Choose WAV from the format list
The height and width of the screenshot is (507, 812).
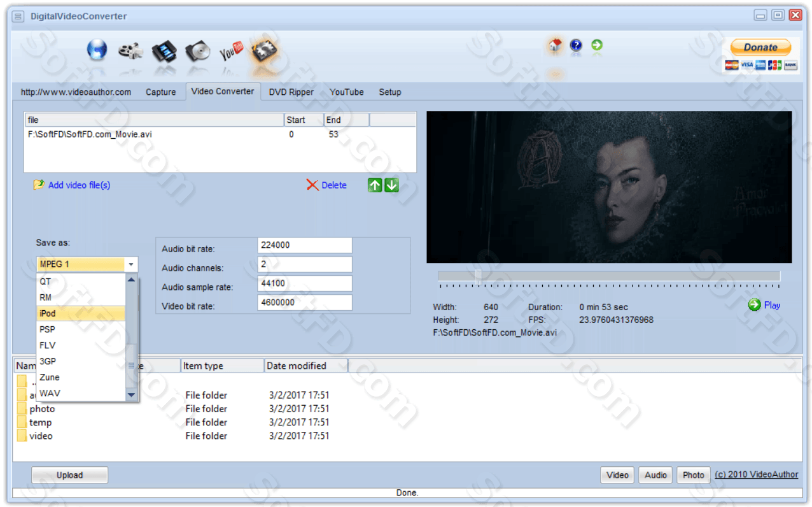click(81, 393)
